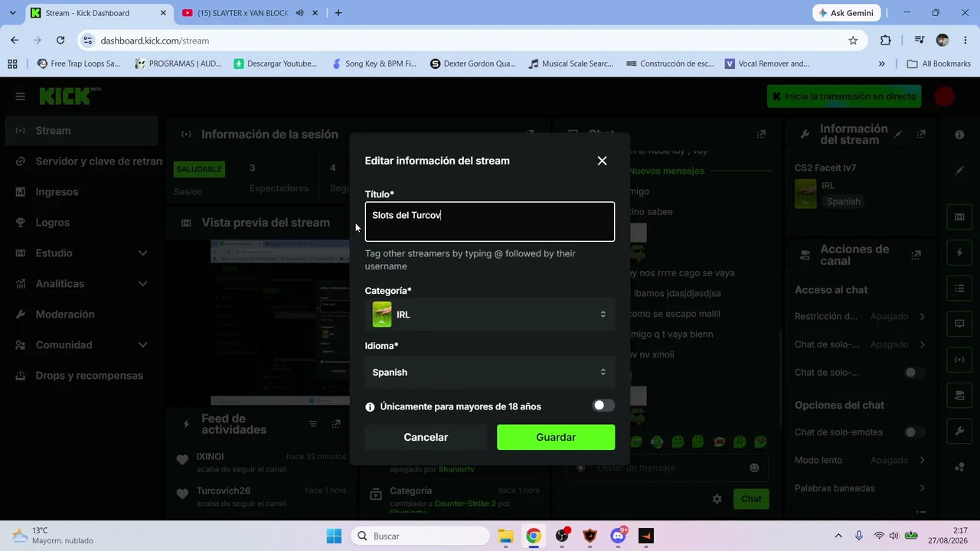
Task: Click the edit pencil in Información del stream
Action: click(898, 135)
